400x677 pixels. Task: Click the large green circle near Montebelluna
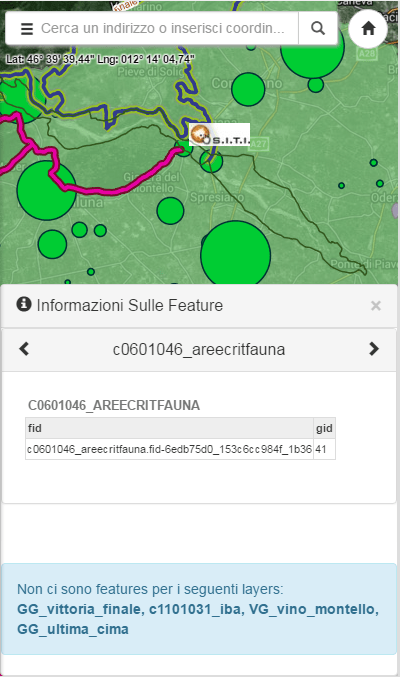pyautogui.click(x=47, y=190)
